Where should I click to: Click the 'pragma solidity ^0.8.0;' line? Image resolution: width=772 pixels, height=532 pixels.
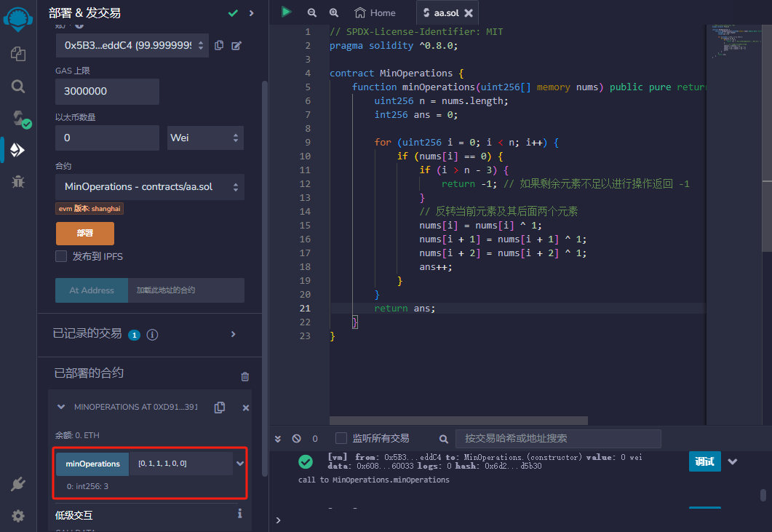(x=394, y=45)
